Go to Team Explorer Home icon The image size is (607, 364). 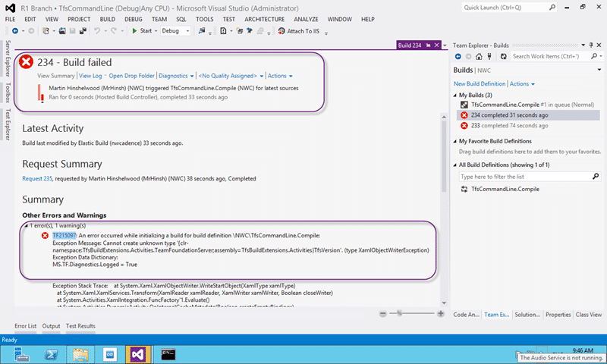479,56
